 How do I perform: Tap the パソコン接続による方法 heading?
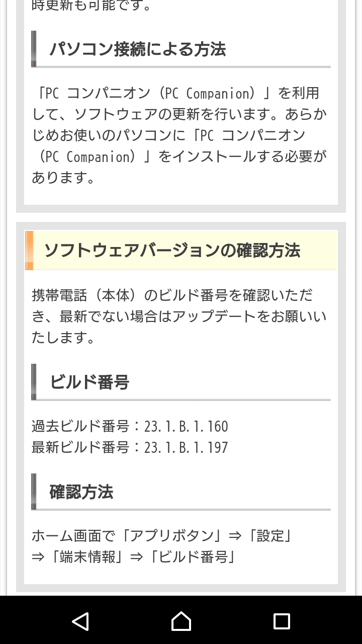[x=137, y=49]
